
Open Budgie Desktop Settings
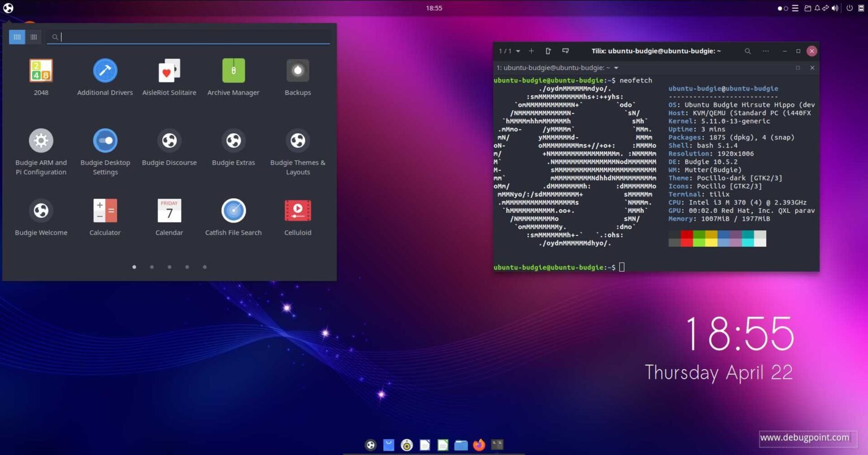point(105,140)
